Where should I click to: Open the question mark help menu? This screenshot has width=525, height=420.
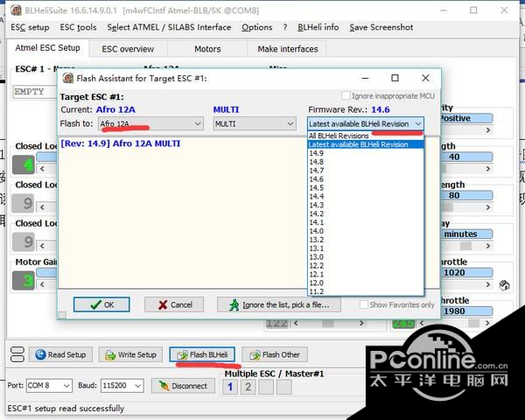pyautogui.click(x=285, y=27)
